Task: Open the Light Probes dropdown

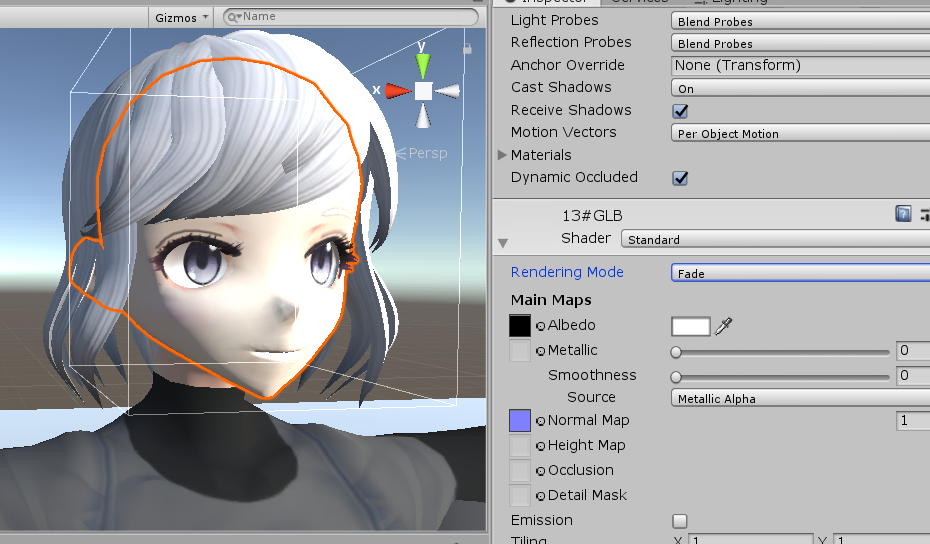Action: point(800,21)
